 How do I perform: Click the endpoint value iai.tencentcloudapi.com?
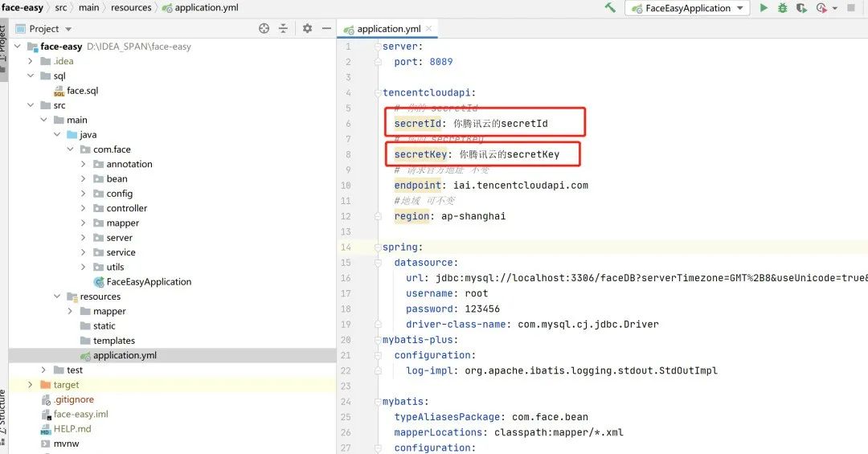520,186
